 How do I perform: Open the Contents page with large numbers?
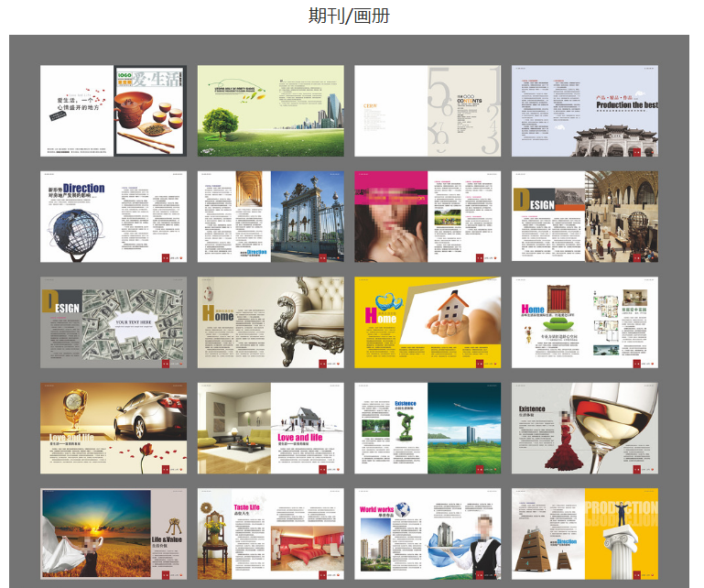pos(428,110)
